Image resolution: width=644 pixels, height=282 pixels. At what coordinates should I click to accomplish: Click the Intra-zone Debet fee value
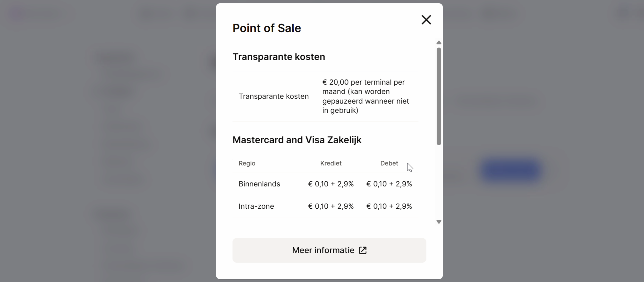(x=389, y=206)
